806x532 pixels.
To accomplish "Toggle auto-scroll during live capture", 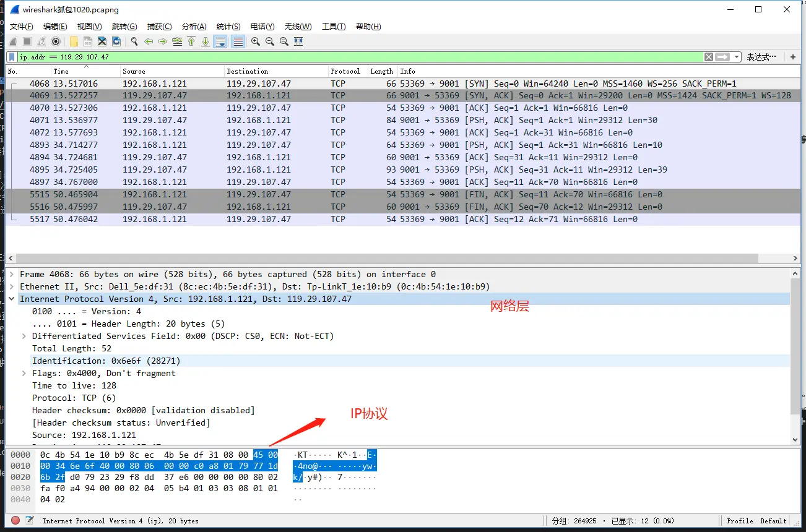I will pyautogui.click(x=220, y=41).
